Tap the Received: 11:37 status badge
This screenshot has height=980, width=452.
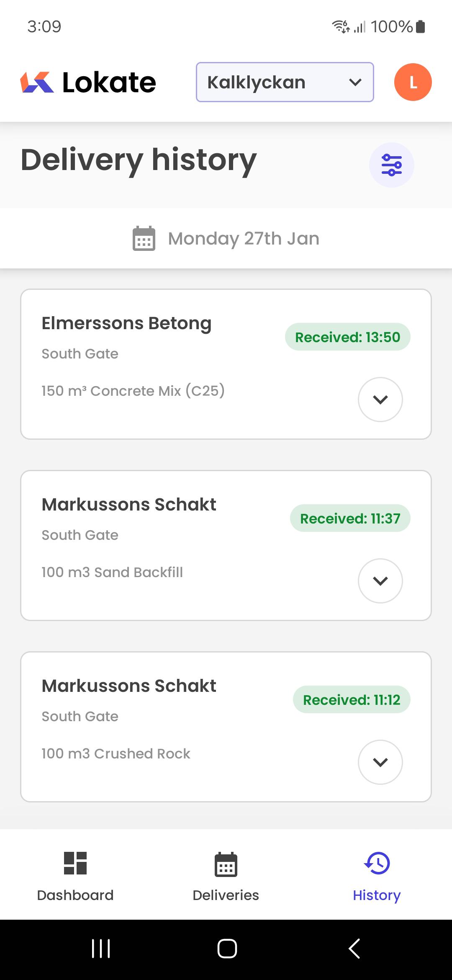(x=350, y=518)
